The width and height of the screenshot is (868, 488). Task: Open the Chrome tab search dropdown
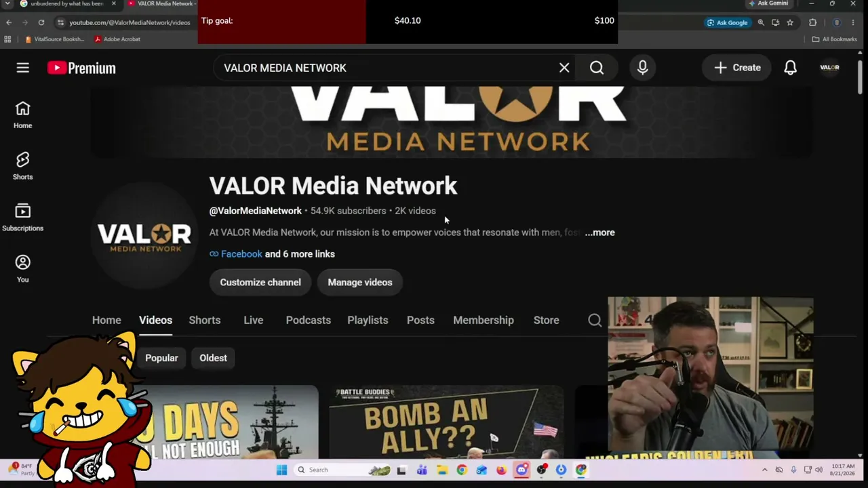pos(7,3)
